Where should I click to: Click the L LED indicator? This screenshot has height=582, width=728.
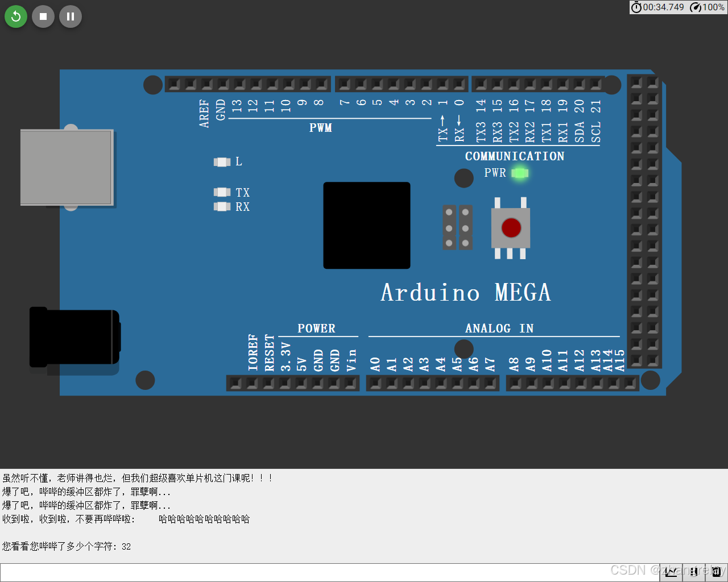click(222, 162)
